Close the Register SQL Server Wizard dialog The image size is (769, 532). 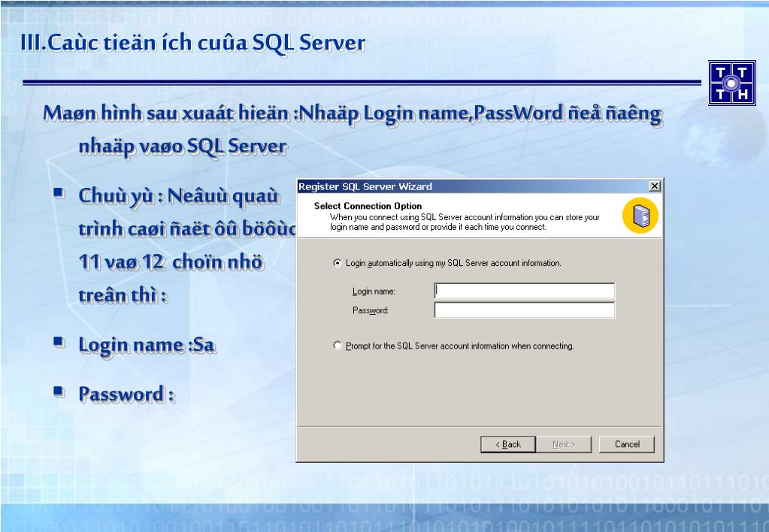click(654, 186)
